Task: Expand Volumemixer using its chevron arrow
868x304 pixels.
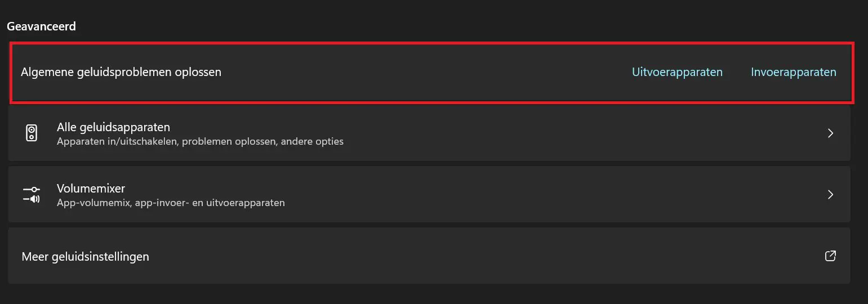Action: [x=830, y=195]
